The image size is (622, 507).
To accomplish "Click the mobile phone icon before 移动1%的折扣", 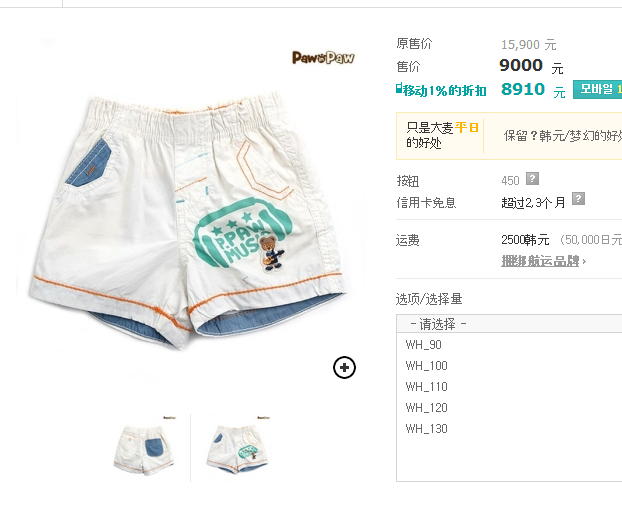I will pos(399,88).
